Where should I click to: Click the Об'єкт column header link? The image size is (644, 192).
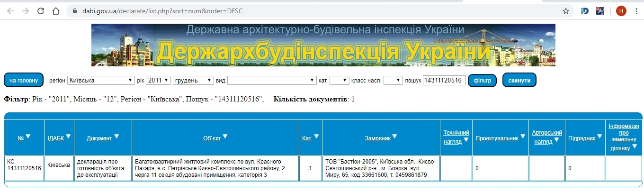pos(212,138)
